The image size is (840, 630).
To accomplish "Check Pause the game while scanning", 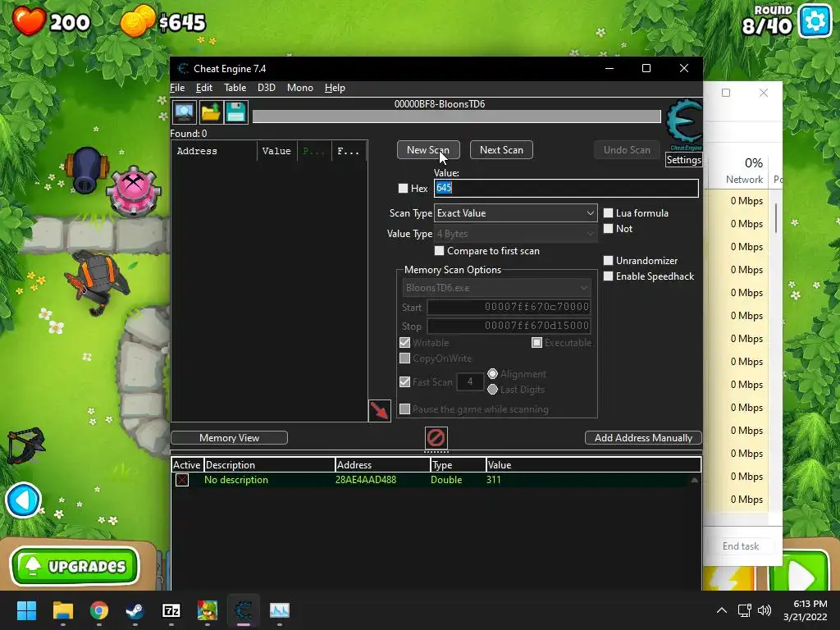I will click(404, 409).
